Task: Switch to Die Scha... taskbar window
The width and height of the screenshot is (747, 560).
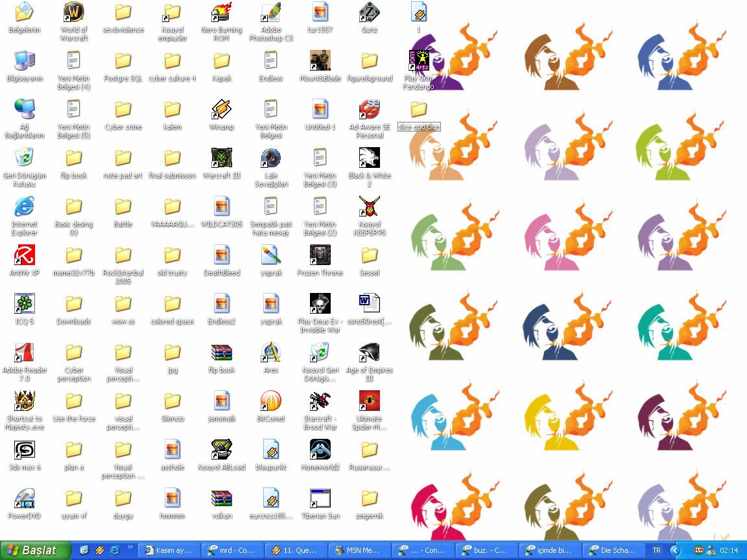Action: 612,550
